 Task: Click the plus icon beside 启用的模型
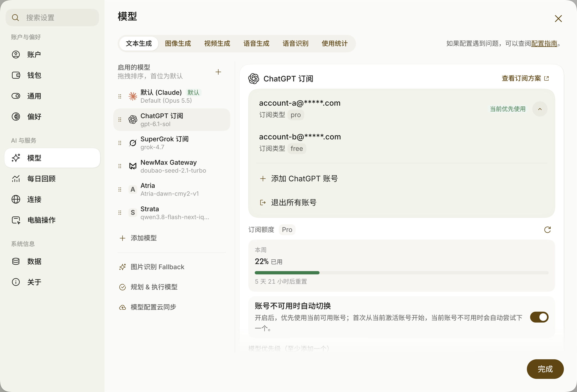click(x=218, y=72)
